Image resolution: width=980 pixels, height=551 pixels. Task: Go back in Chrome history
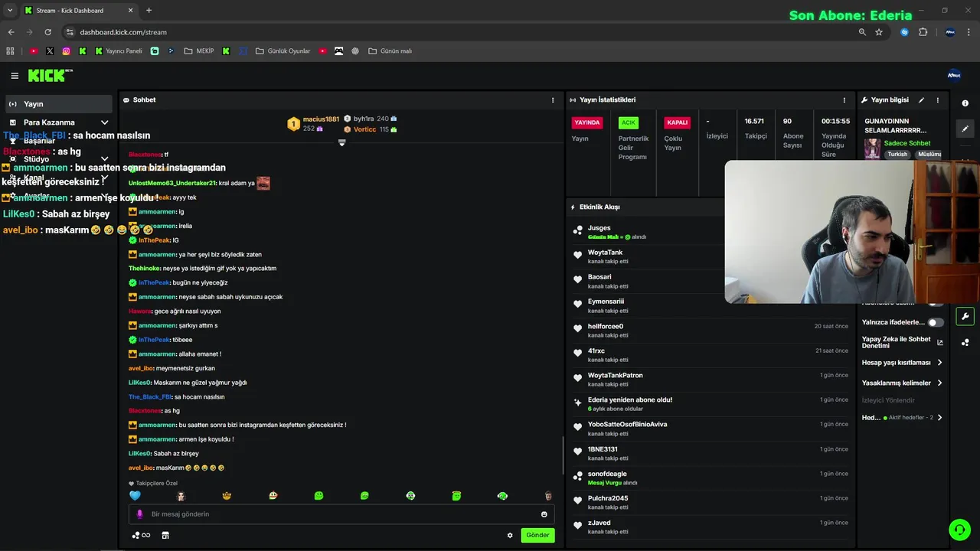tap(11, 32)
